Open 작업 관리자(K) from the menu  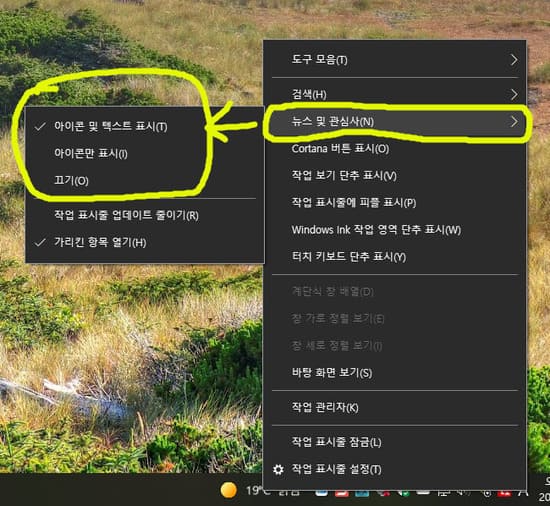point(395,407)
